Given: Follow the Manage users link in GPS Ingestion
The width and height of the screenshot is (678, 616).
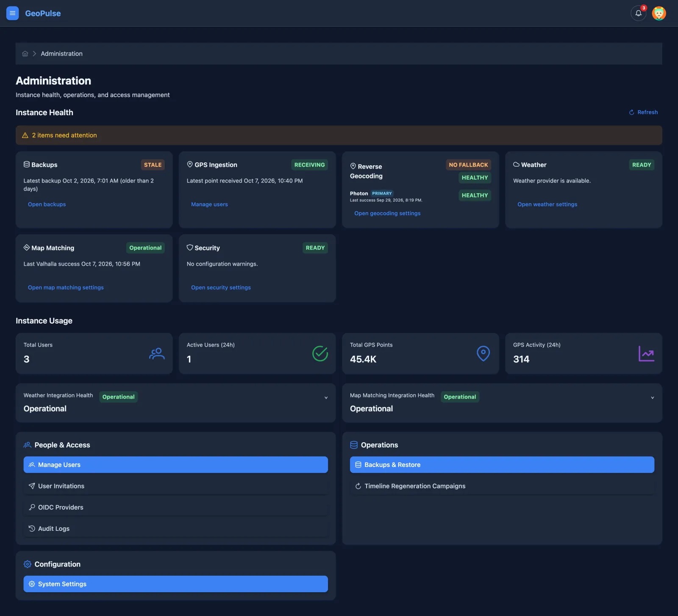Looking at the screenshot, I should click(x=209, y=204).
